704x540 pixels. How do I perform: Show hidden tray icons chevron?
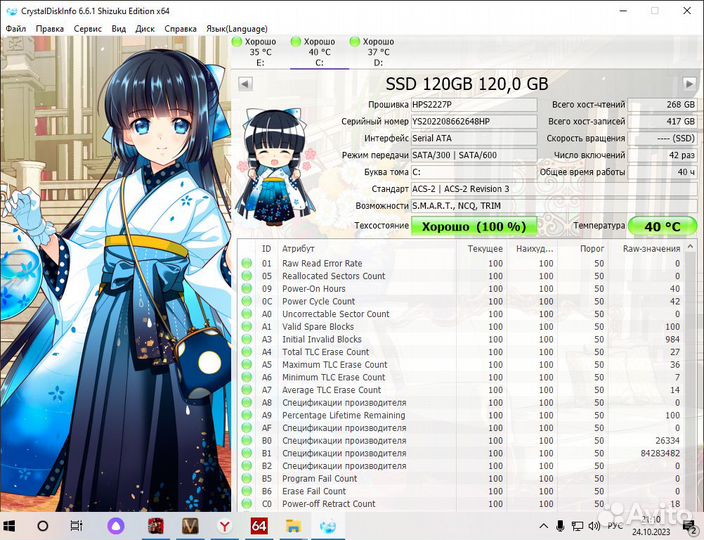pyautogui.click(x=543, y=526)
